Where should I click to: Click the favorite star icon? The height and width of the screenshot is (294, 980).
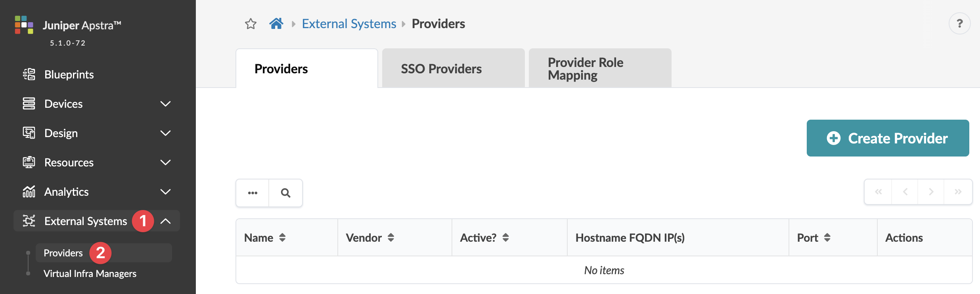click(x=251, y=24)
